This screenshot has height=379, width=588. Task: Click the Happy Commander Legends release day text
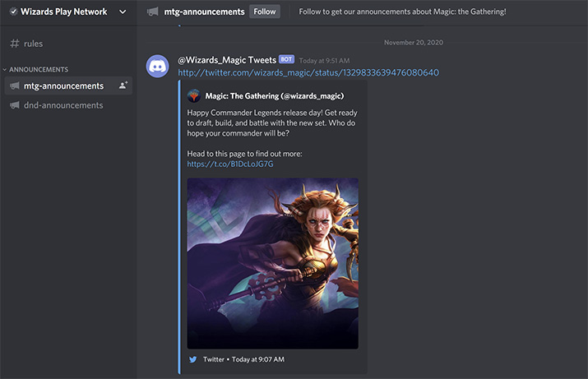pos(272,123)
